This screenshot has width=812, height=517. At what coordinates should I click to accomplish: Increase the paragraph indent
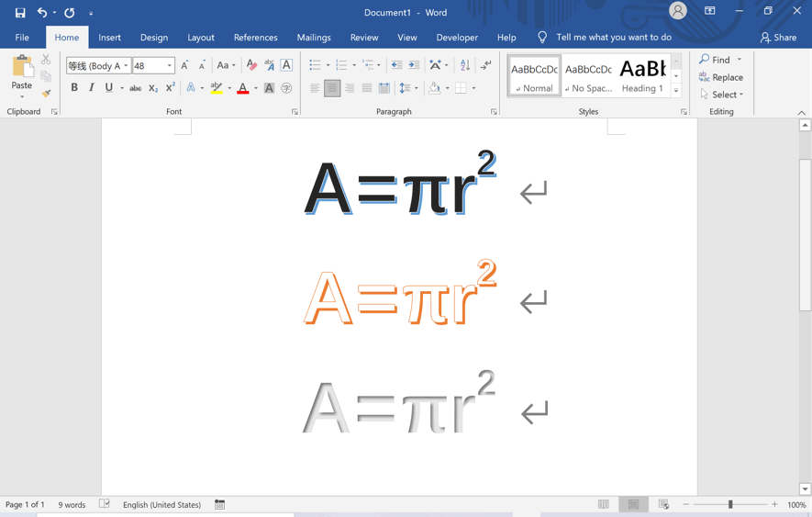(x=414, y=65)
